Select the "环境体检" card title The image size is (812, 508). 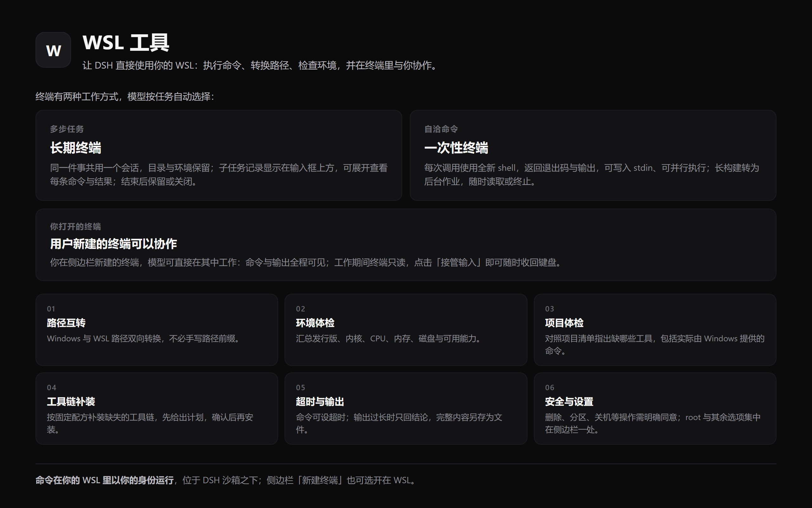point(315,323)
